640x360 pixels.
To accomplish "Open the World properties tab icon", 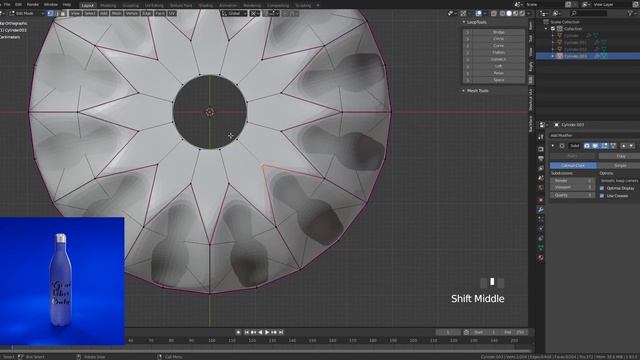I will pyautogui.click(x=540, y=188).
